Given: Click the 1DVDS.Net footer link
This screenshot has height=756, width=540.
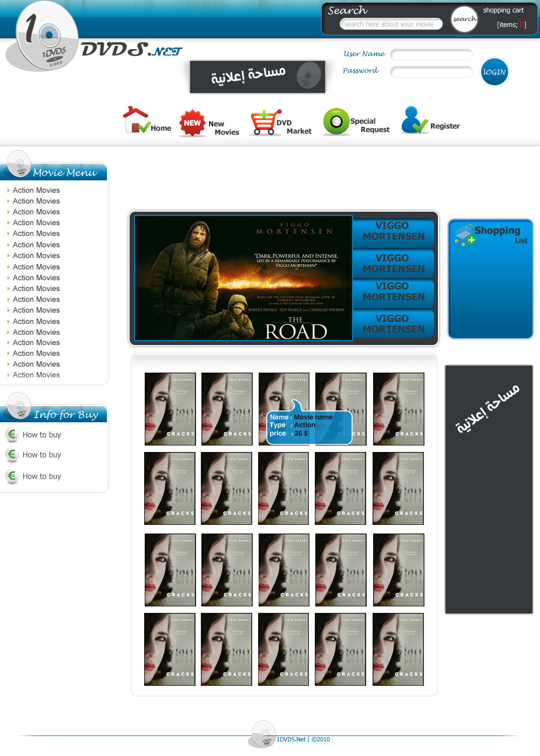Looking at the screenshot, I should click(x=291, y=739).
